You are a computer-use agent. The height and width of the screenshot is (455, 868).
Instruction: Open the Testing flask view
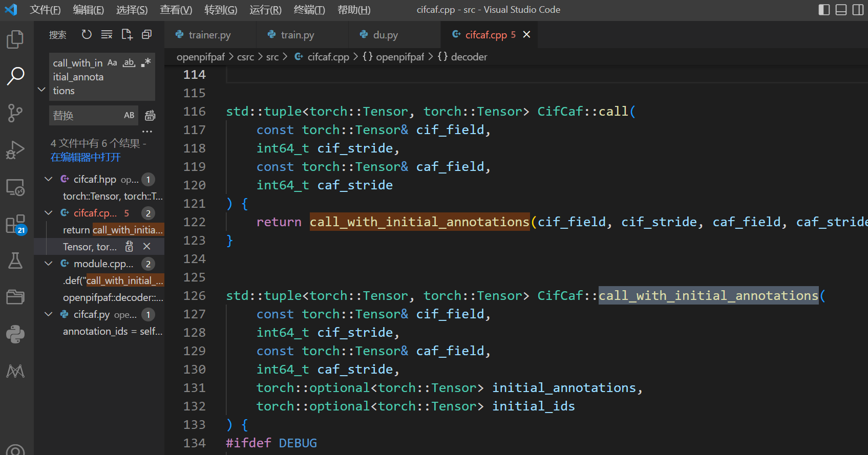click(x=15, y=261)
